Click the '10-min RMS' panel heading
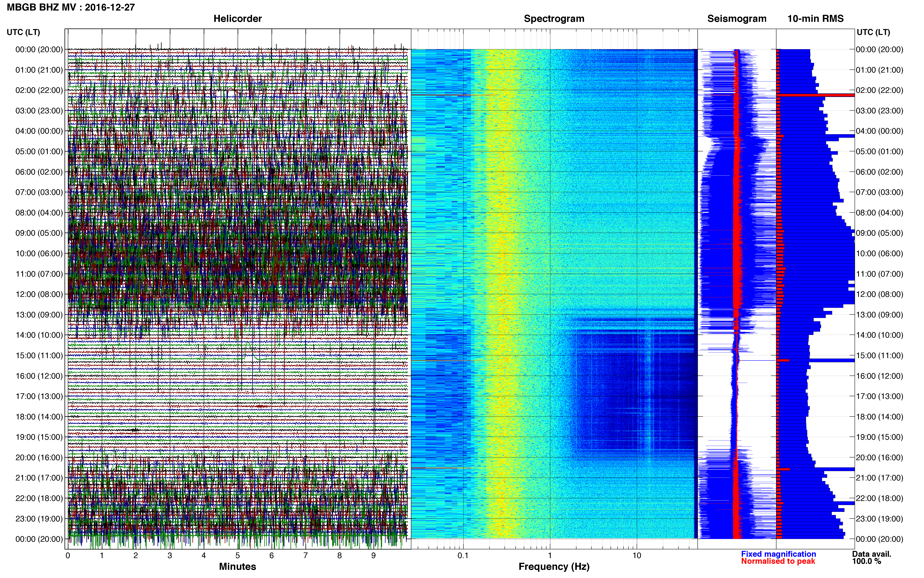 (816, 19)
